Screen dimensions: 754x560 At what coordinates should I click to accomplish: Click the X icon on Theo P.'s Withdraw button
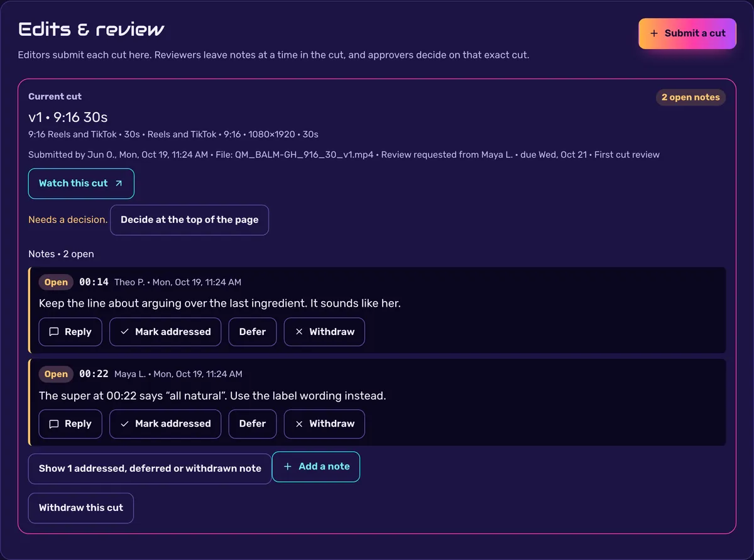click(299, 332)
